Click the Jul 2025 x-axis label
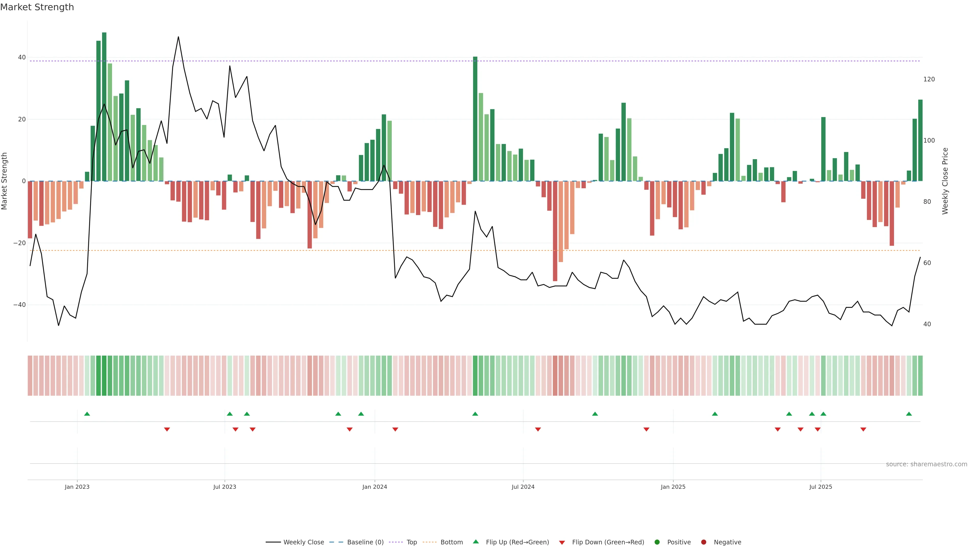This screenshot has height=551, width=980. coord(820,487)
